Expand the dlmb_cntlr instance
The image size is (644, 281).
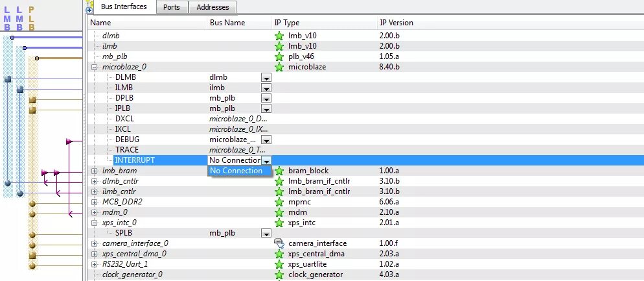click(94, 181)
